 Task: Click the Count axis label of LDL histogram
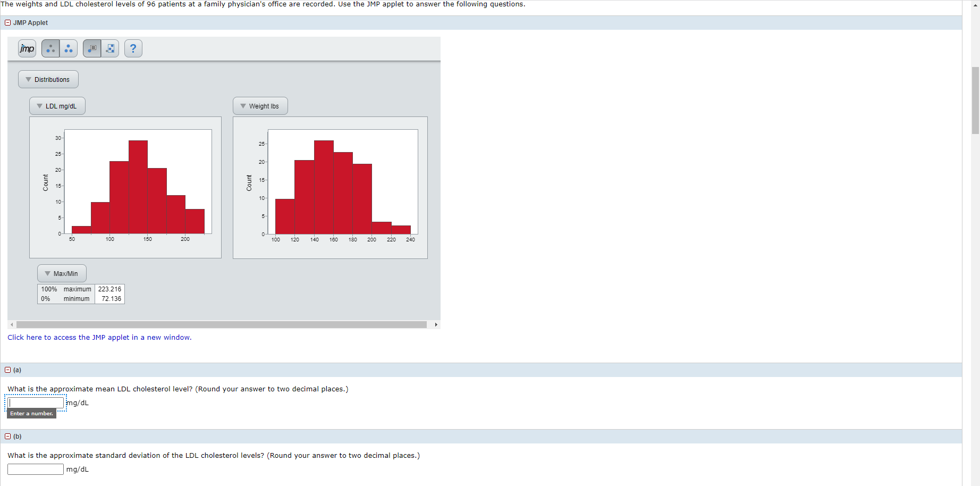click(x=46, y=183)
